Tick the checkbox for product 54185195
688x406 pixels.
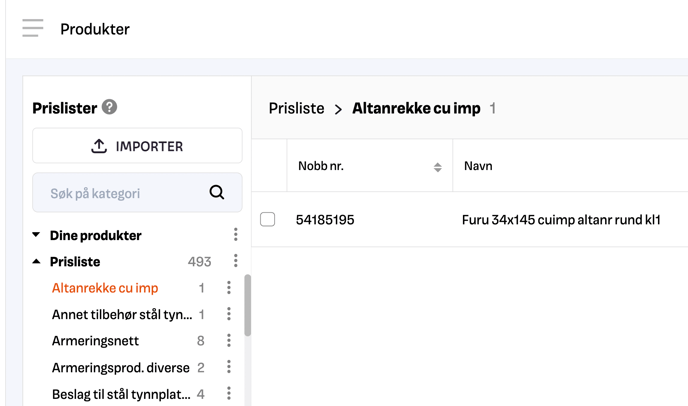pos(268,219)
